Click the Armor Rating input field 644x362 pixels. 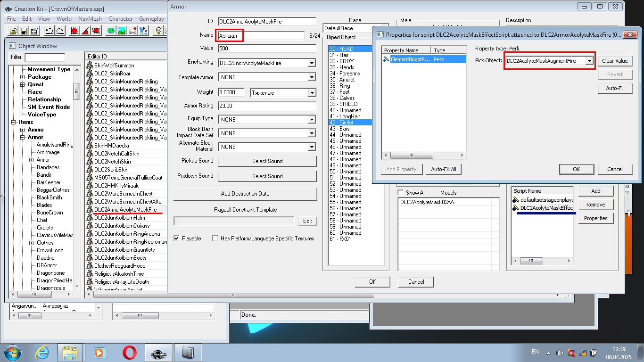[x=267, y=106]
